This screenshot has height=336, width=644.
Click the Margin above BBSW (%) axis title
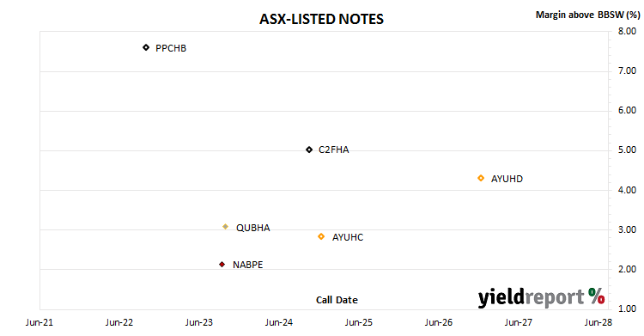point(587,15)
